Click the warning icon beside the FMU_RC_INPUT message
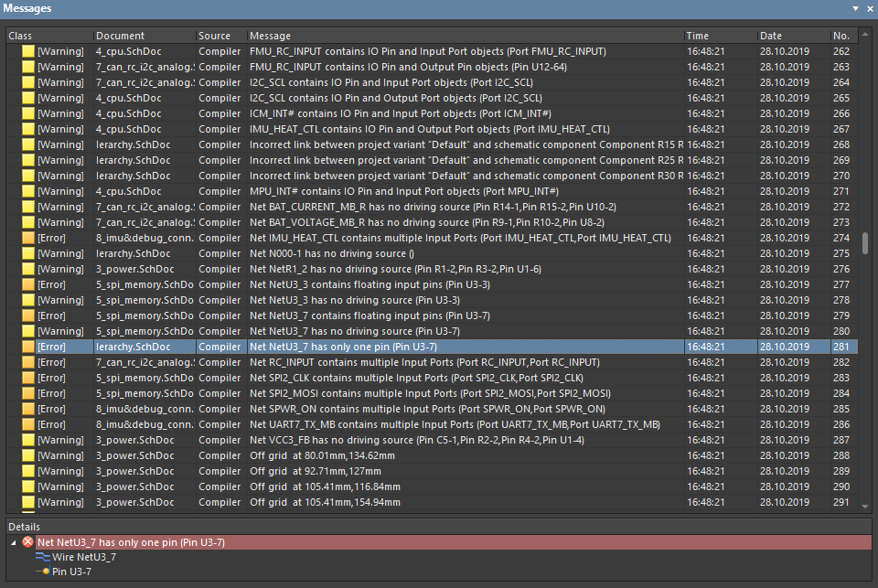This screenshot has height=588, width=878. click(27, 51)
